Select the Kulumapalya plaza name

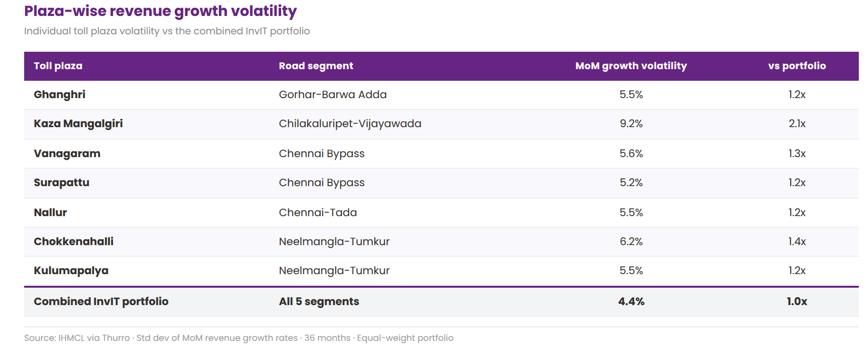71,271
